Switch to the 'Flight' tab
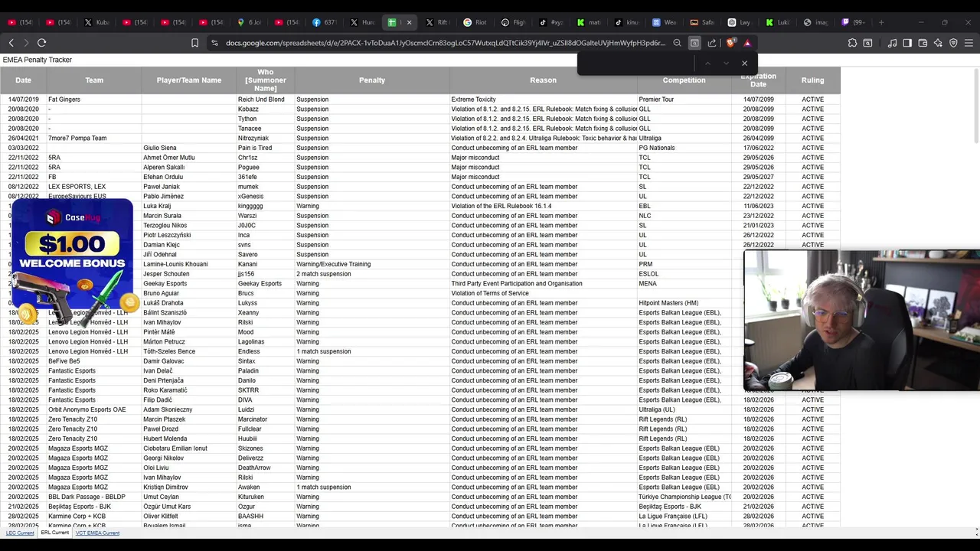The width and height of the screenshot is (980, 551). pyautogui.click(x=513, y=22)
